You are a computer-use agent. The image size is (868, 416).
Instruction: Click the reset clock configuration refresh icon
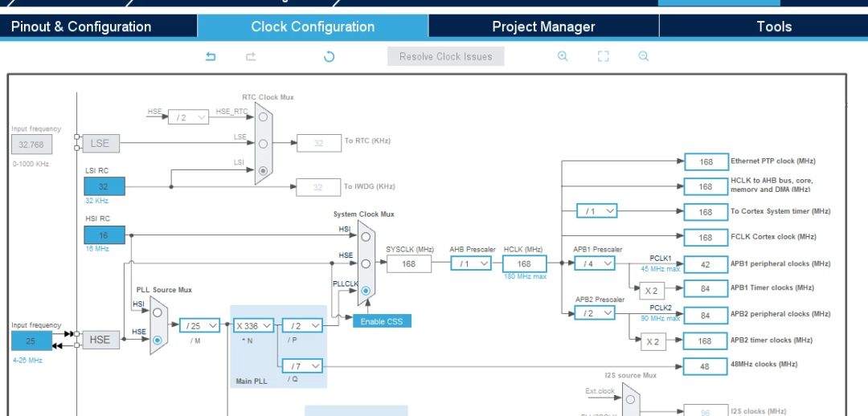[x=329, y=56]
